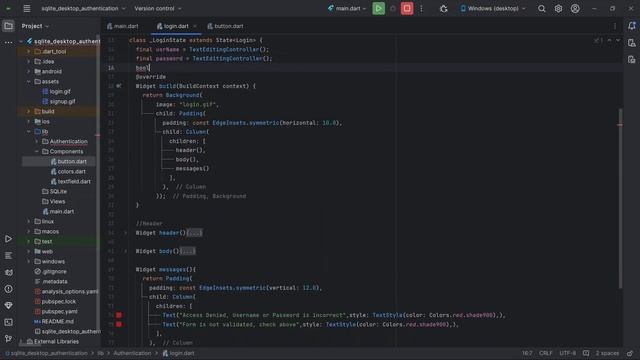Click the CRLF line separator in status bar
This screenshot has width=640, height=360.
point(545,353)
